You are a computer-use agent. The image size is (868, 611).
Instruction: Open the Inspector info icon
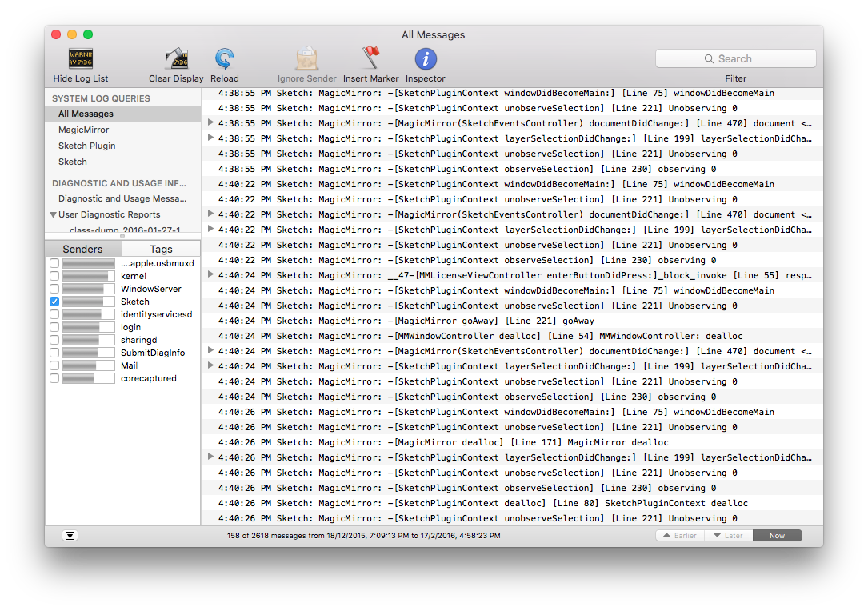pyautogui.click(x=425, y=58)
